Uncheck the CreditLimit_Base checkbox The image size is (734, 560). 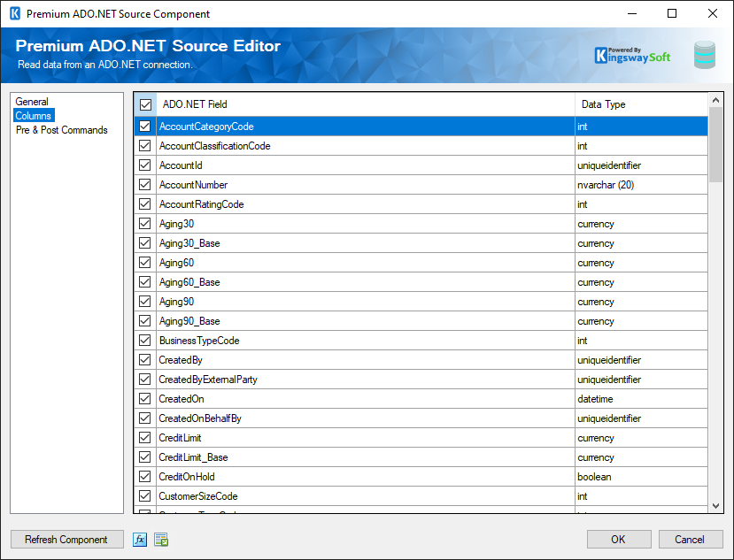145,457
